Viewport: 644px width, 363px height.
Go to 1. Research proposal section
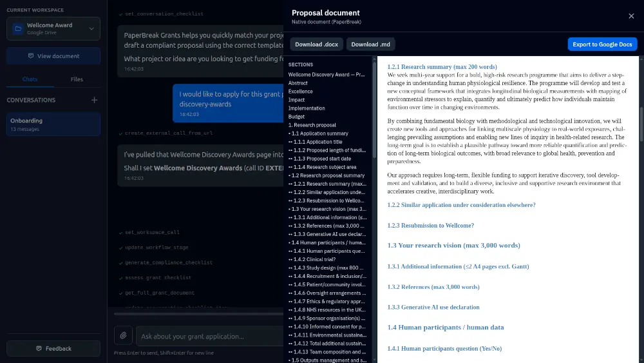coord(312,125)
